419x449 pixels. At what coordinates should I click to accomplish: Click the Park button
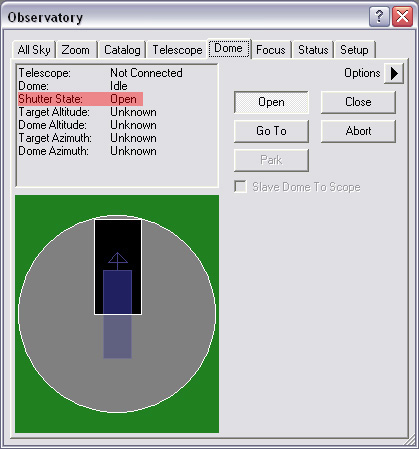click(271, 160)
